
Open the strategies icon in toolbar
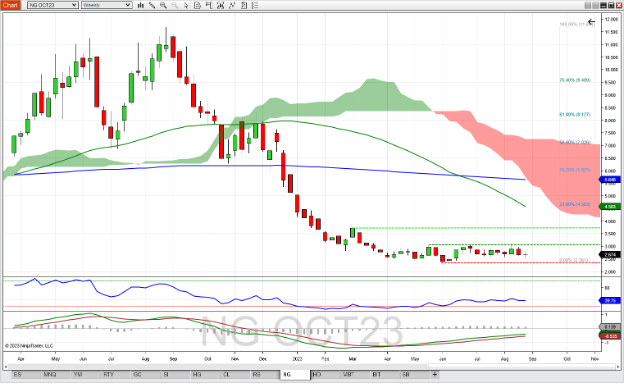pos(232,5)
